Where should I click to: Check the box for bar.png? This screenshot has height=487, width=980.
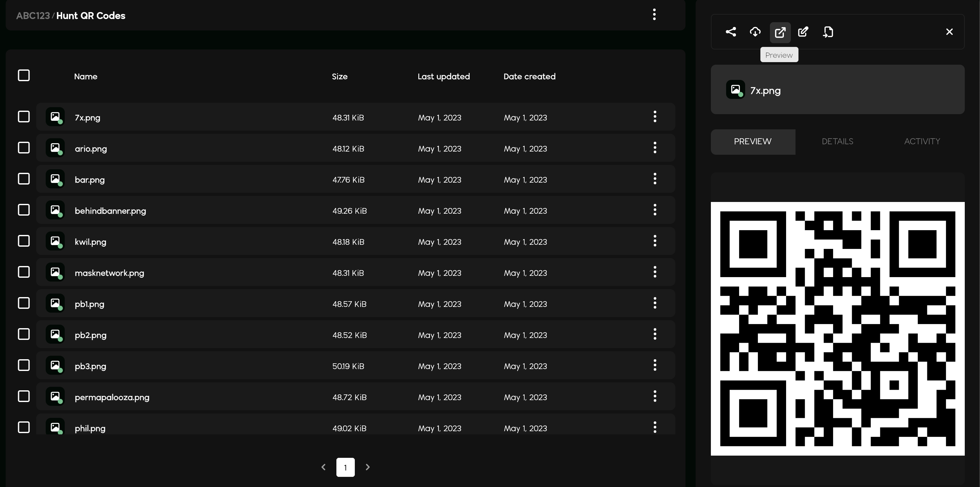pyautogui.click(x=23, y=179)
